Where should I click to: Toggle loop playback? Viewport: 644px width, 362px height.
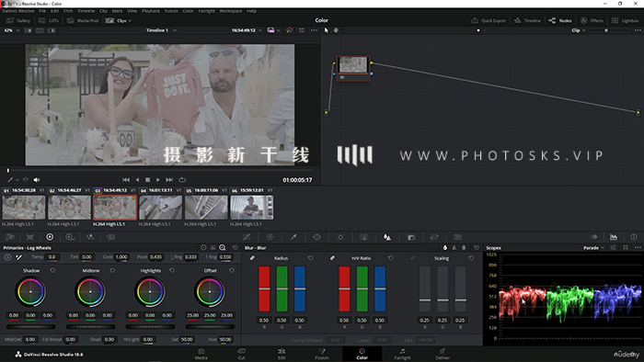pyautogui.click(x=182, y=179)
